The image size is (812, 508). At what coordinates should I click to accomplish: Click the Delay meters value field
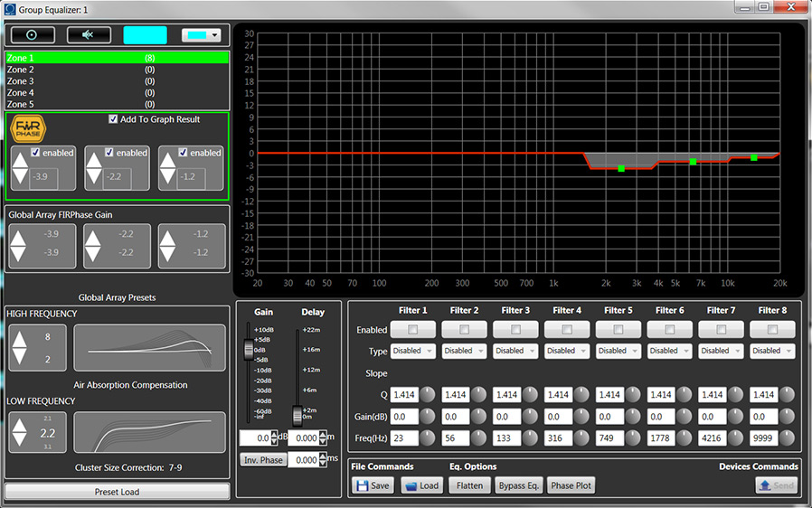tap(304, 438)
